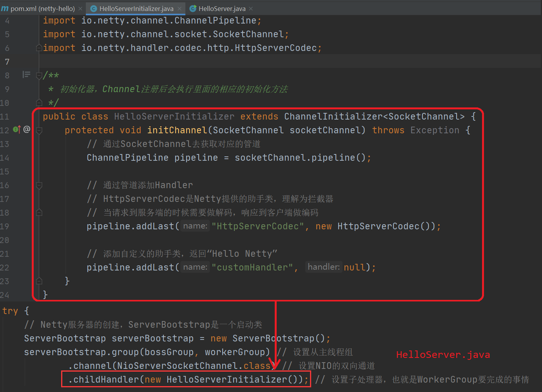Close the pom.xml (netty-hello) tab
This screenshot has height=392, width=542.
(x=80, y=9)
